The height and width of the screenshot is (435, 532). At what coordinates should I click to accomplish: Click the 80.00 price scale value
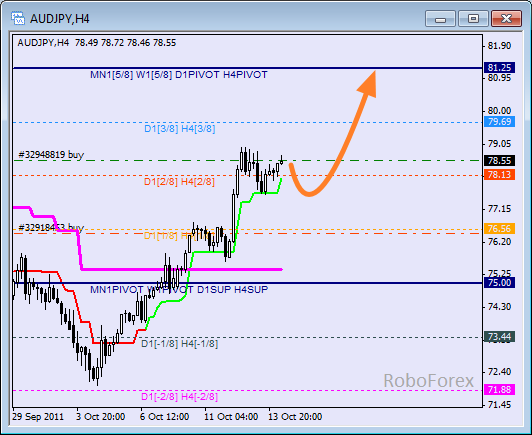coord(499,111)
